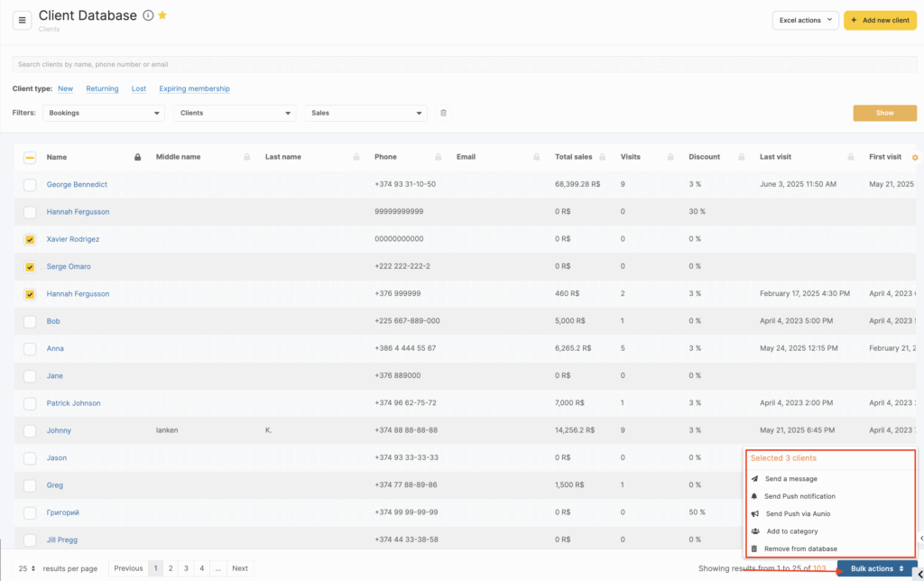Choose Send a message bulk action

pos(790,479)
